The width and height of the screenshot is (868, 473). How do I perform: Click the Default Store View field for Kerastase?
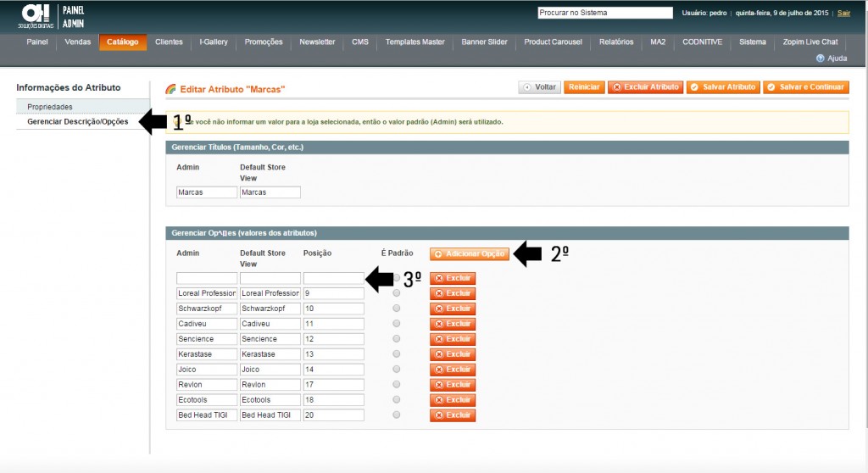point(270,354)
